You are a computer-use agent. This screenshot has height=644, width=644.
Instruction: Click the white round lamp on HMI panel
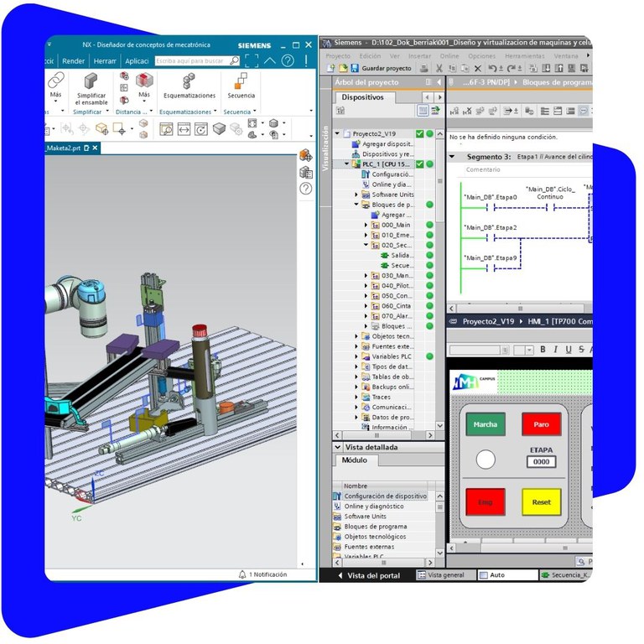(485, 459)
